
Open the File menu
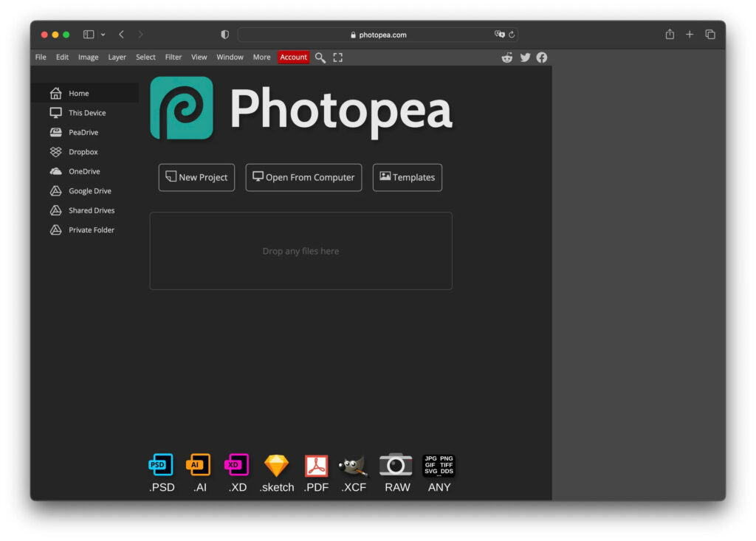40,57
